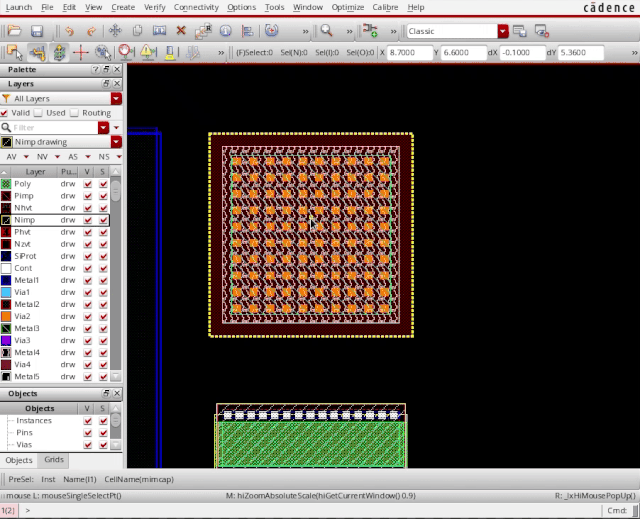Click the Save disk icon

click(37, 31)
